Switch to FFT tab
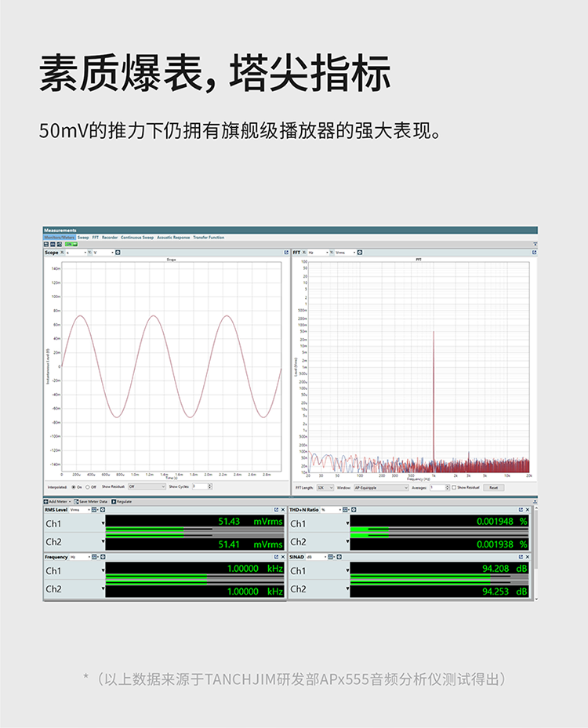Viewport: 588px width, 728px height. click(95, 237)
